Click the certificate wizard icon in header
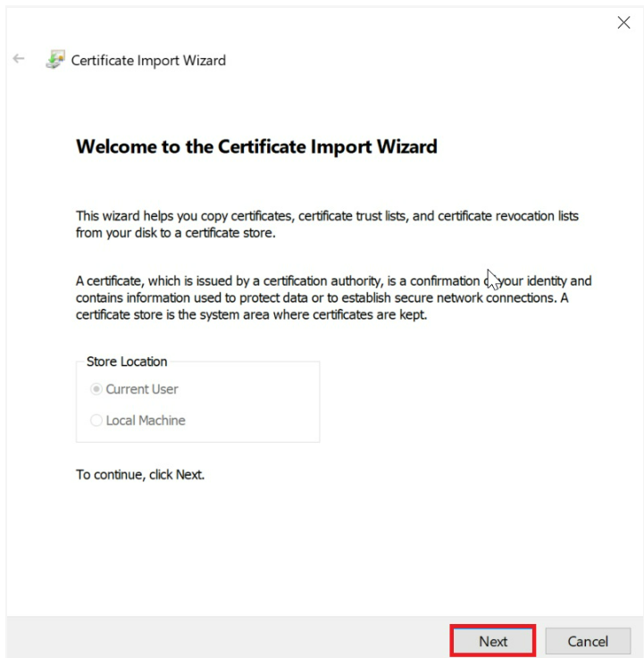The height and width of the screenshot is (658, 644). pos(55,60)
